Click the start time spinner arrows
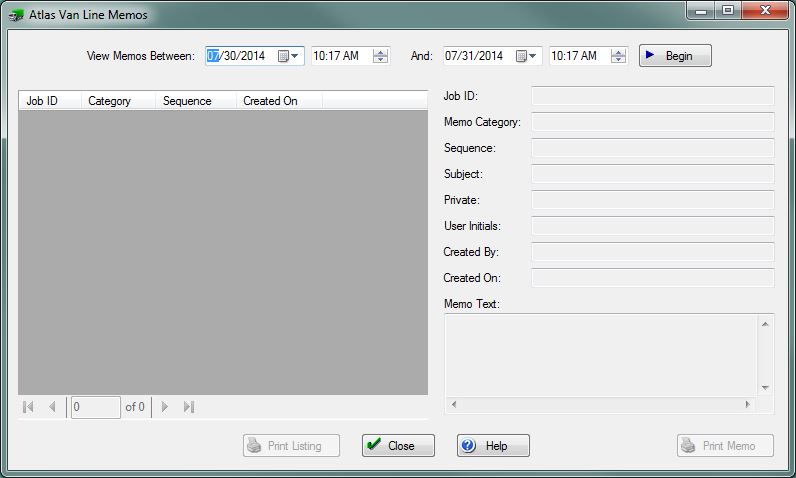This screenshot has height=478, width=796. pyautogui.click(x=380, y=56)
